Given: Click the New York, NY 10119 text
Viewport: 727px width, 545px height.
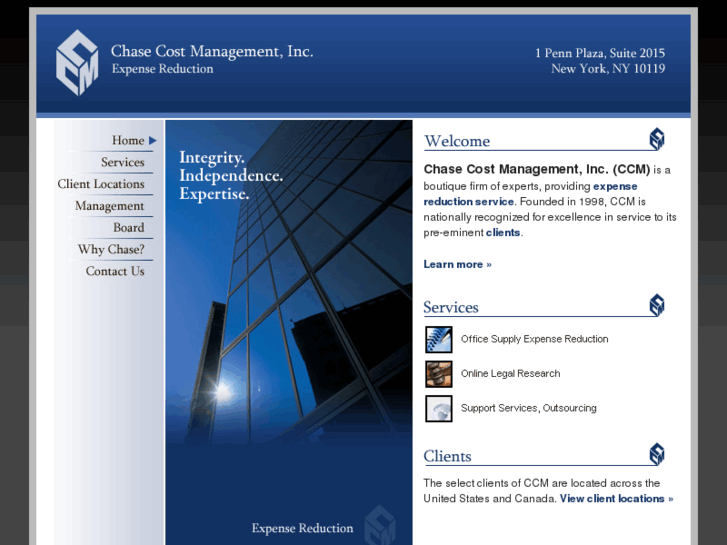Looking at the screenshot, I should coord(608,69).
